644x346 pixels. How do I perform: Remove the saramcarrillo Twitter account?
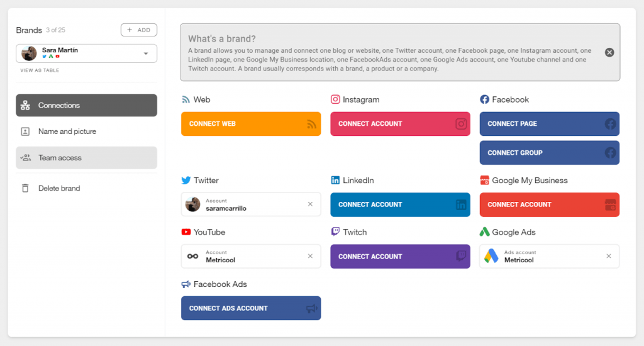(310, 204)
